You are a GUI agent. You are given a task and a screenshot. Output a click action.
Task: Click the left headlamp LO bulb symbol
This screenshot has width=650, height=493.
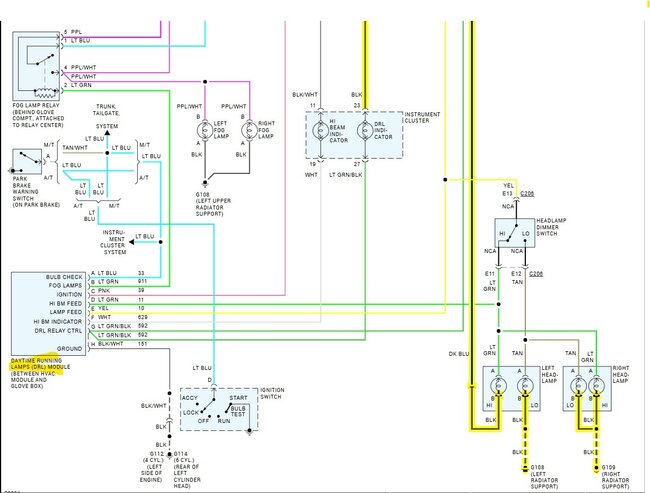coord(525,386)
